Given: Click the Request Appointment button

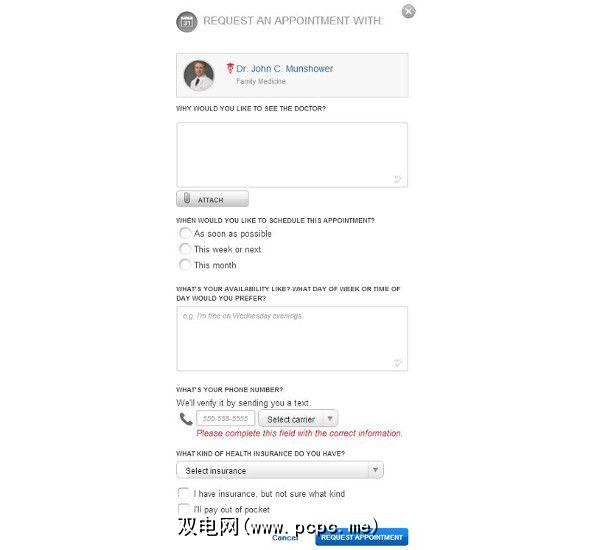Looking at the screenshot, I should (362, 537).
